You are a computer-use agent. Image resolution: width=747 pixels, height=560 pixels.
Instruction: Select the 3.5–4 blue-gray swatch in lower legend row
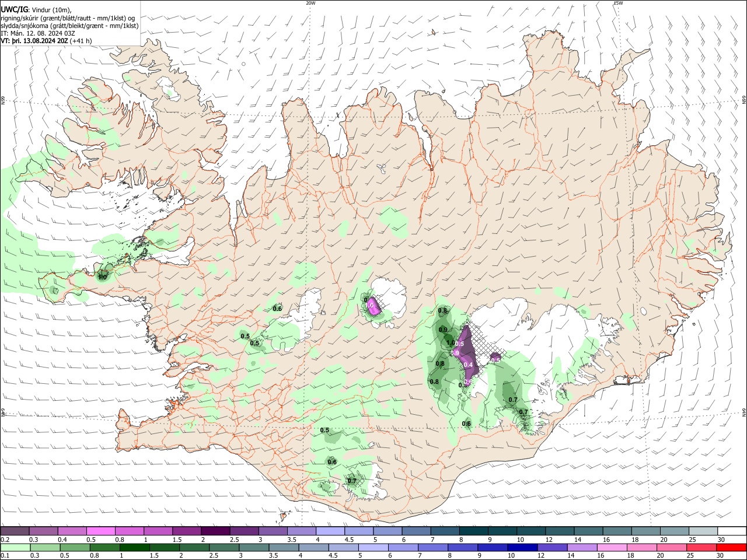283,548
